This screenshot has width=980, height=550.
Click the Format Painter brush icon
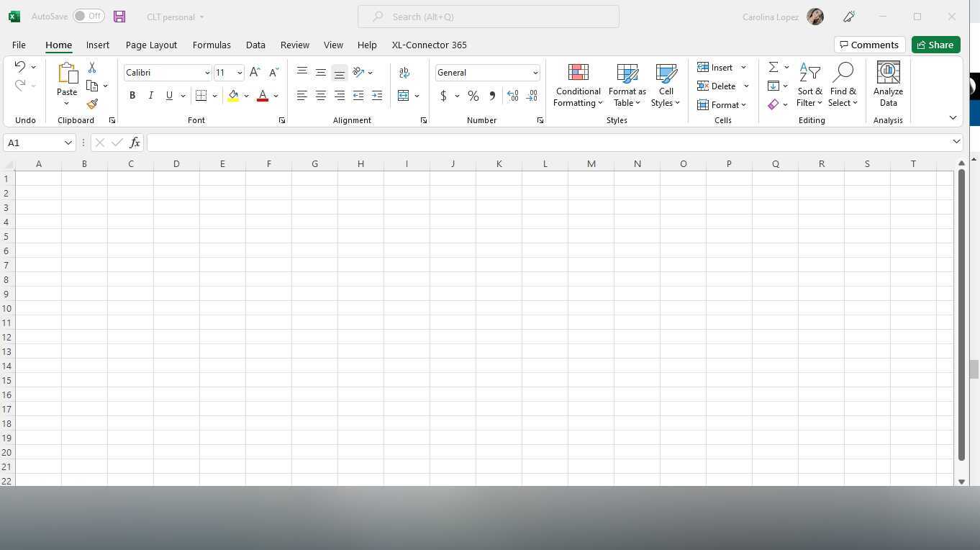point(92,104)
